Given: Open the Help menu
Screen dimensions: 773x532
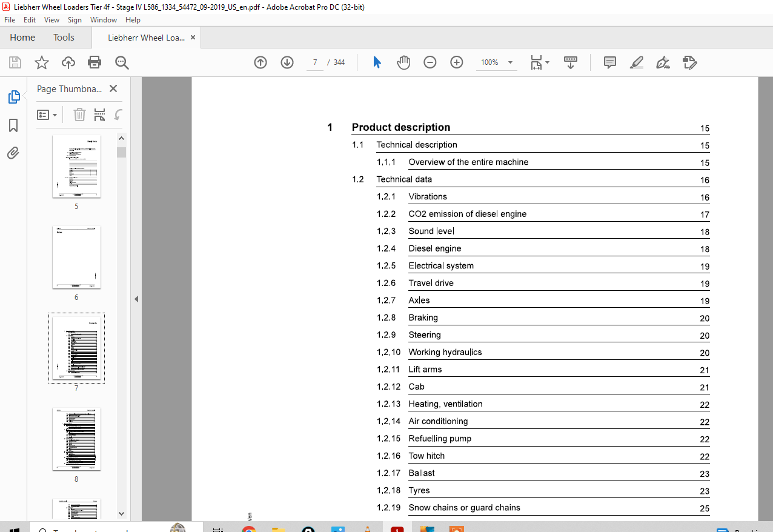Looking at the screenshot, I should coord(133,20).
